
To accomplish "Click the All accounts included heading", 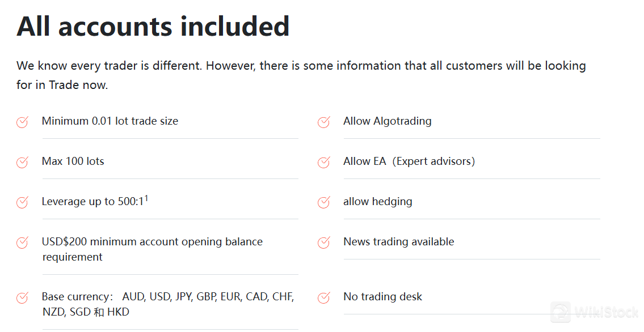I will click(x=153, y=26).
